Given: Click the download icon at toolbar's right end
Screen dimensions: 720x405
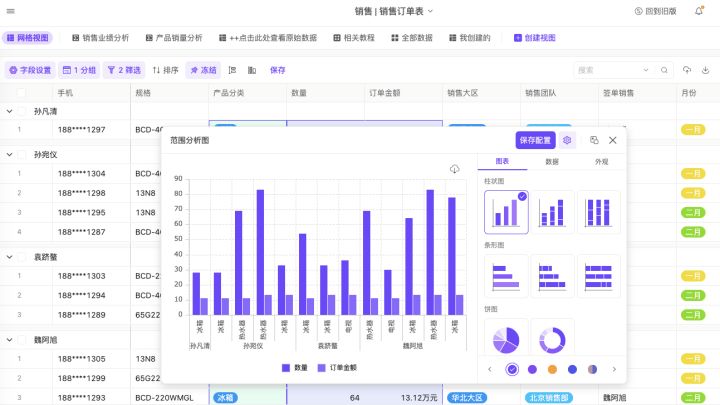Looking at the screenshot, I should 705,70.
